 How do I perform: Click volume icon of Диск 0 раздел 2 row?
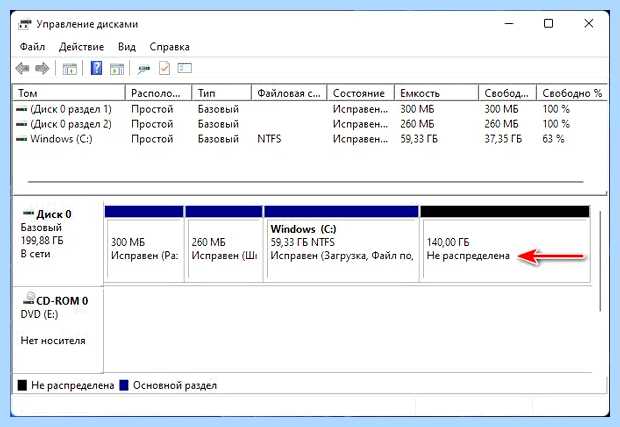point(21,124)
